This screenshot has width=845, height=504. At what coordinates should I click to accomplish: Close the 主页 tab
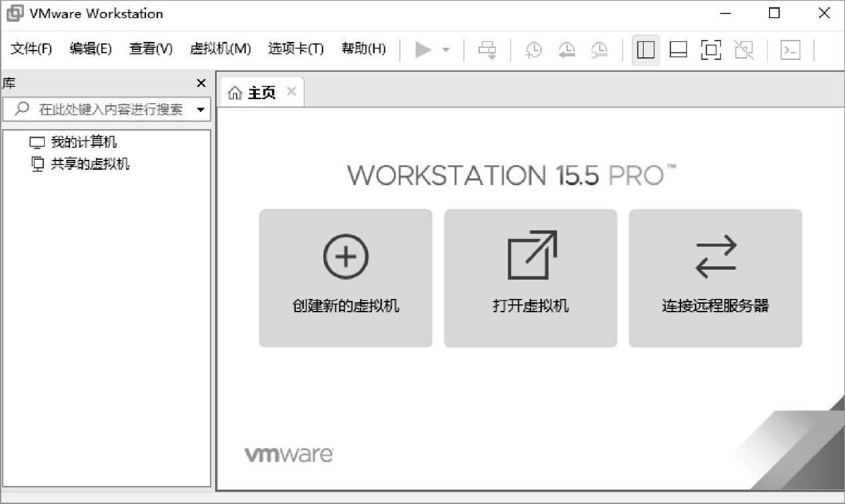[x=291, y=92]
